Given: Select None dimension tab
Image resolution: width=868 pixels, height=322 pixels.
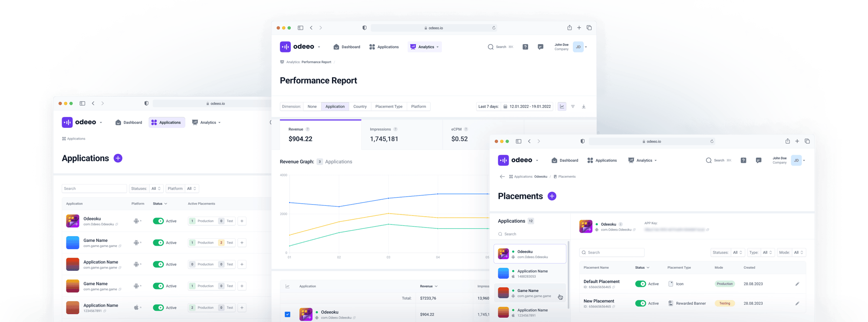Looking at the screenshot, I should coord(312,107).
